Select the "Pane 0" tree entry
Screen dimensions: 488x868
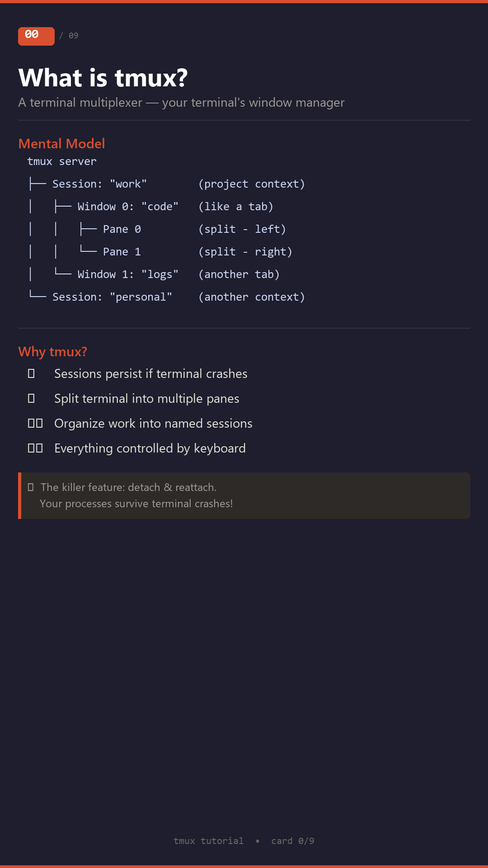coord(122,229)
